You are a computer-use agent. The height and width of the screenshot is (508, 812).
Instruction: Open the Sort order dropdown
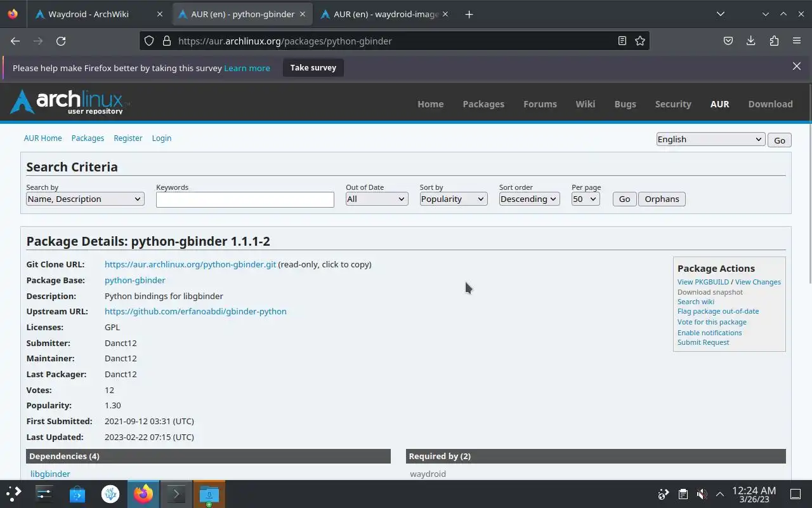click(x=528, y=199)
